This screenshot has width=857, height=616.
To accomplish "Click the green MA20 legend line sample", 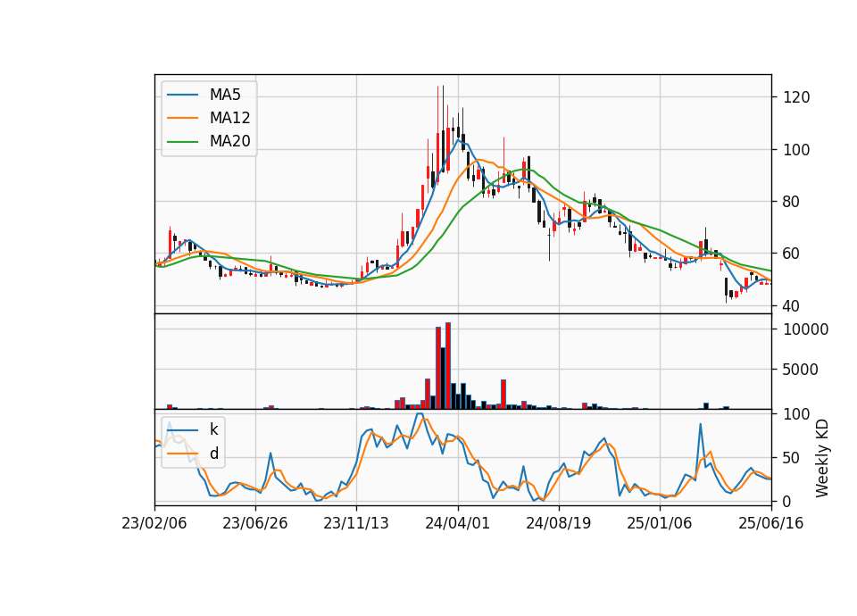I will click(182, 141).
